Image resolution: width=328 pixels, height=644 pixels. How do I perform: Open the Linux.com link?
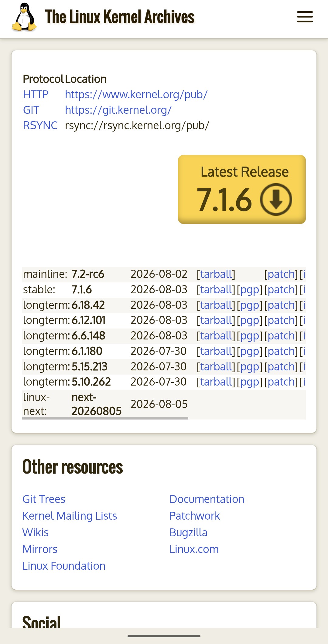click(194, 549)
